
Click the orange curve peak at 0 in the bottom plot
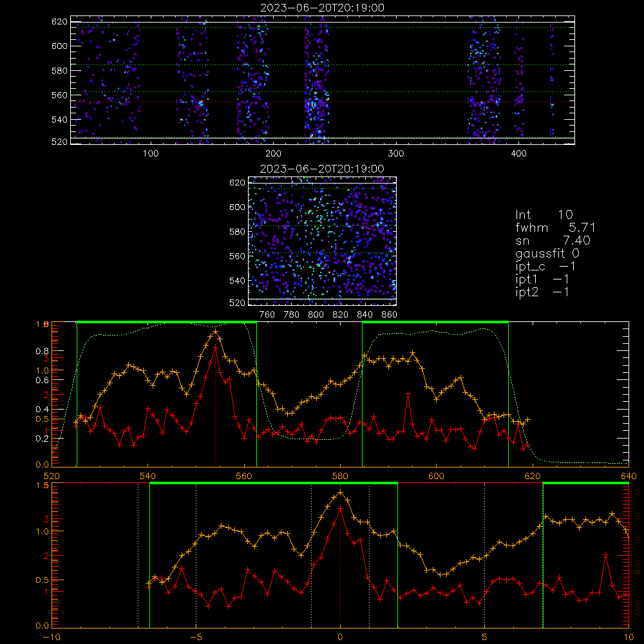point(340,492)
